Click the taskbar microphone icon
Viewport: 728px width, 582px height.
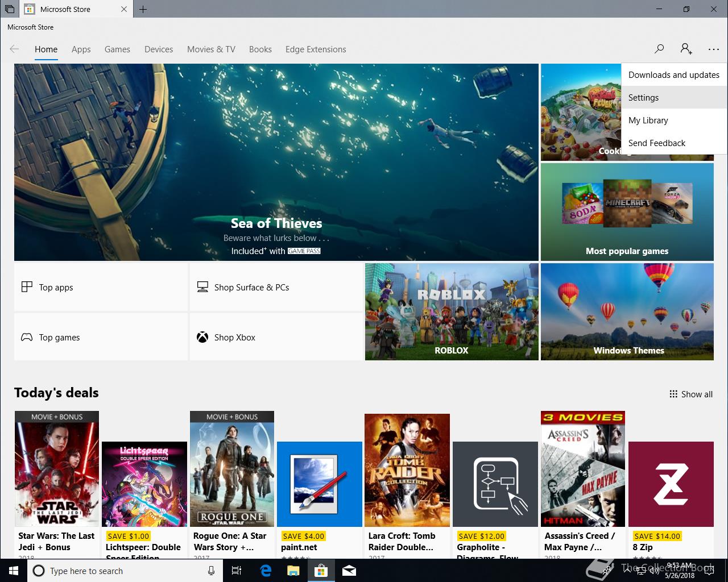point(211,571)
